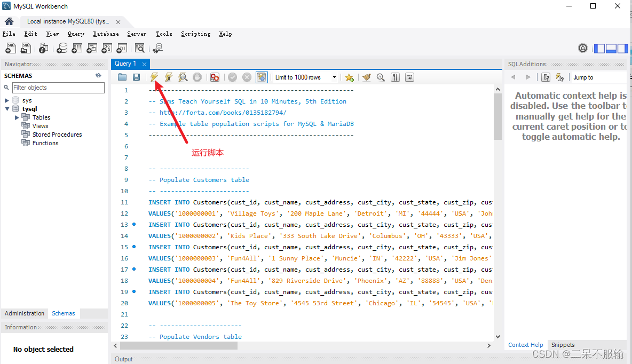Toggle continue-on-error script execution
This screenshot has width=632, height=364.
tap(215, 77)
